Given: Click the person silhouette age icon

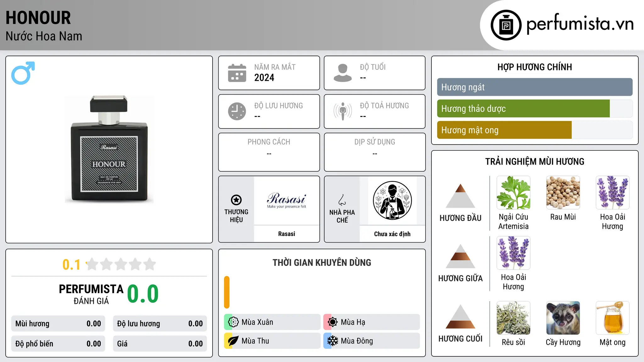Looking at the screenshot, I should coord(342,73).
